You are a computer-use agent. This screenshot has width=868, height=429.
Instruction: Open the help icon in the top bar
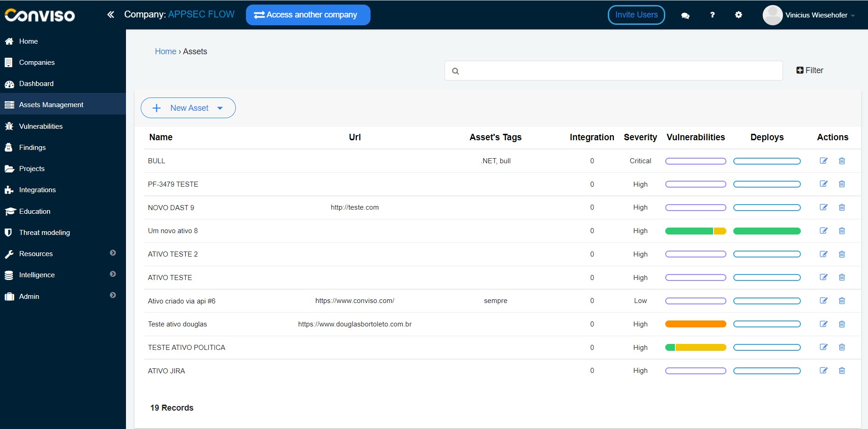click(712, 15)
